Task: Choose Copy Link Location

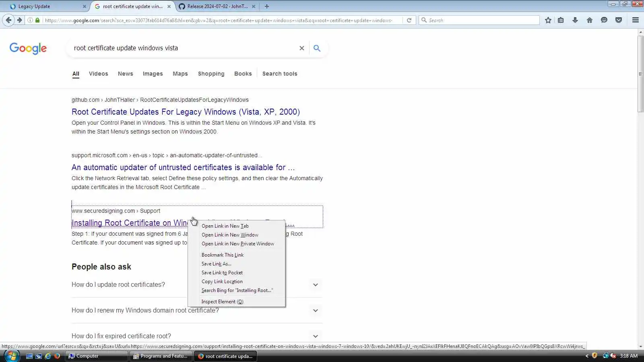Action: [237, 282]
